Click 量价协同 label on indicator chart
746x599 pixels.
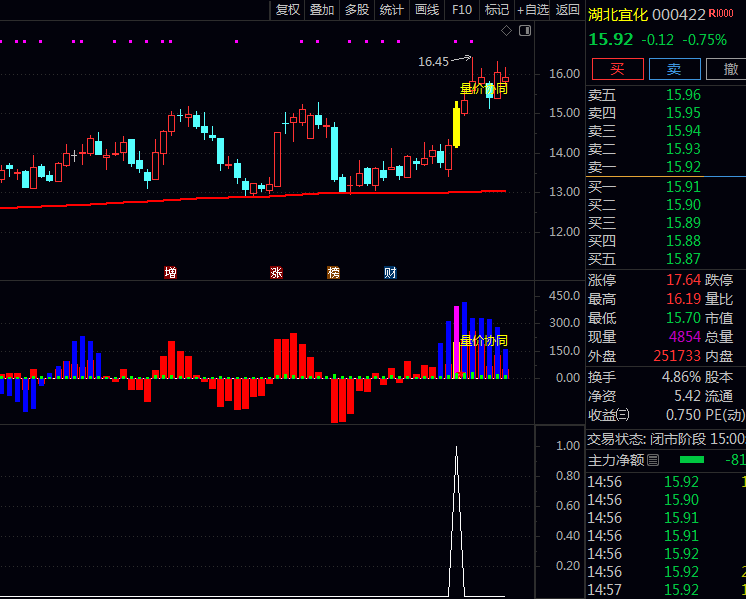click(484, 341)
